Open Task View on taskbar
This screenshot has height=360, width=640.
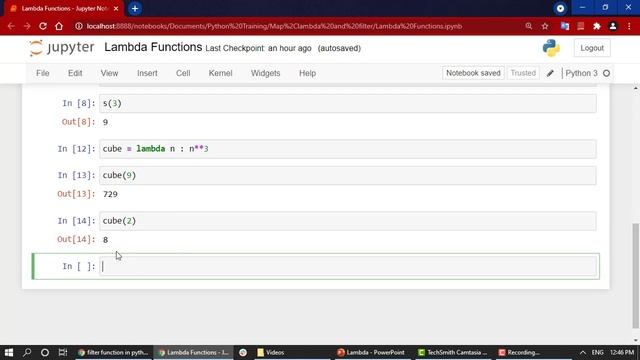pyautogui.click(x=63, y=352)
